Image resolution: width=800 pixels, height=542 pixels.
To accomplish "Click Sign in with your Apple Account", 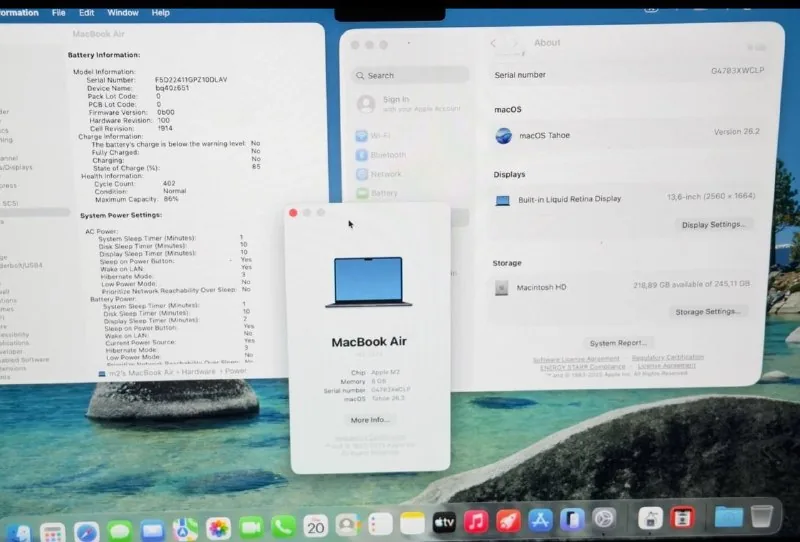I will coord(410,104).
